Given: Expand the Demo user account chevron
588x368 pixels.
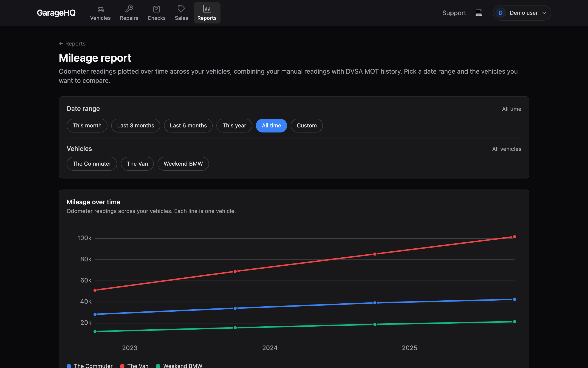Looking at the screenshot, I should (544, 13).
